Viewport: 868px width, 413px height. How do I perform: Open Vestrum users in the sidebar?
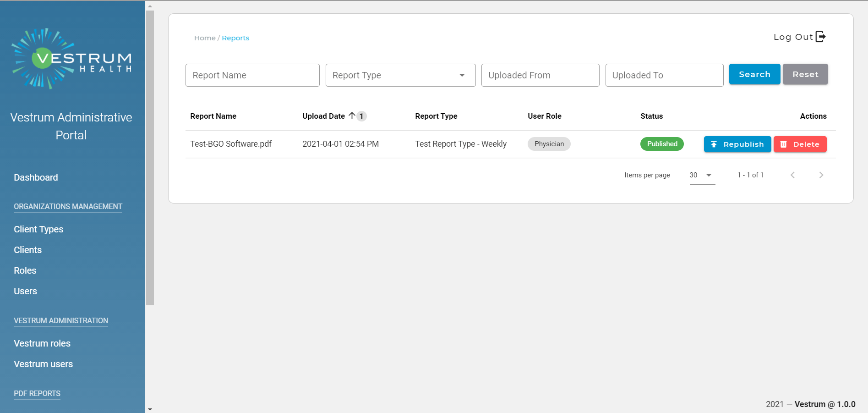pyautogui.click(x=43, y=364)
